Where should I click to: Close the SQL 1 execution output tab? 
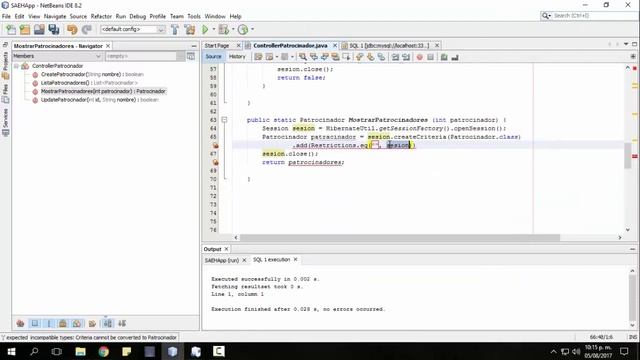pos(295,260)
